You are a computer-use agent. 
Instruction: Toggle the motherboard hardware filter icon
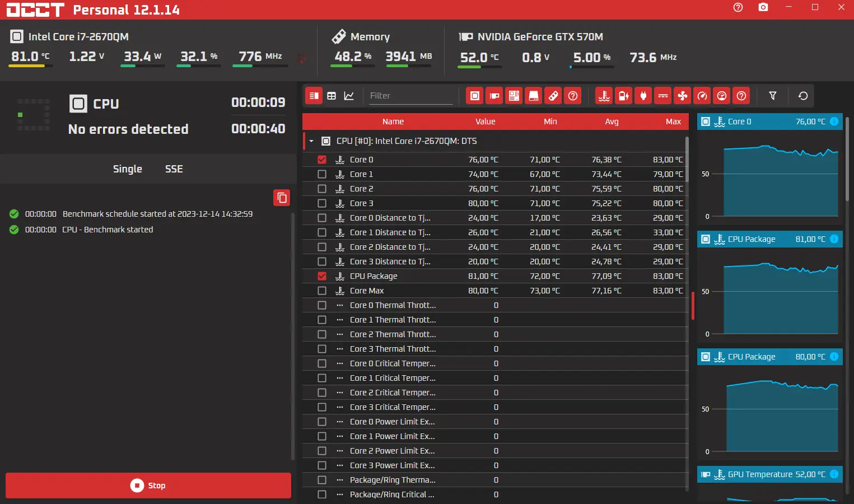coord(514,96)
